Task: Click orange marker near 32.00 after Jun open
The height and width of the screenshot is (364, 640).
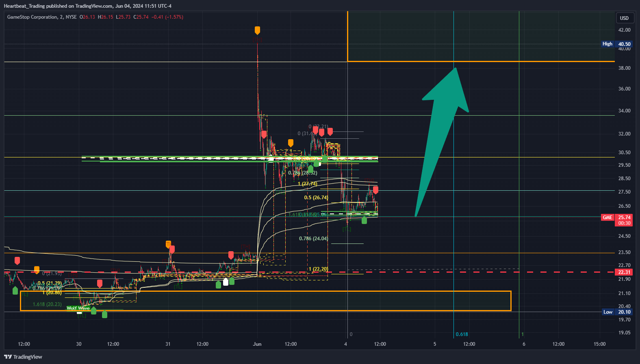Action: point(291,143)
